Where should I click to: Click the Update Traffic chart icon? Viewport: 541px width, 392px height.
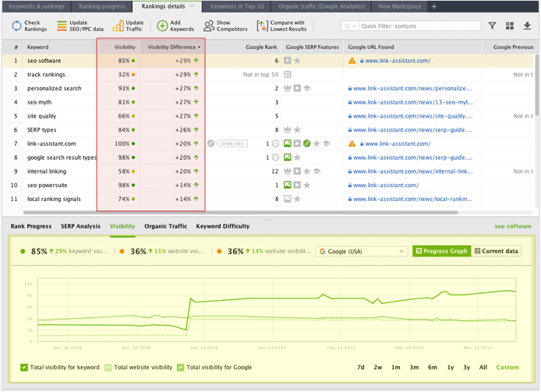118,26
